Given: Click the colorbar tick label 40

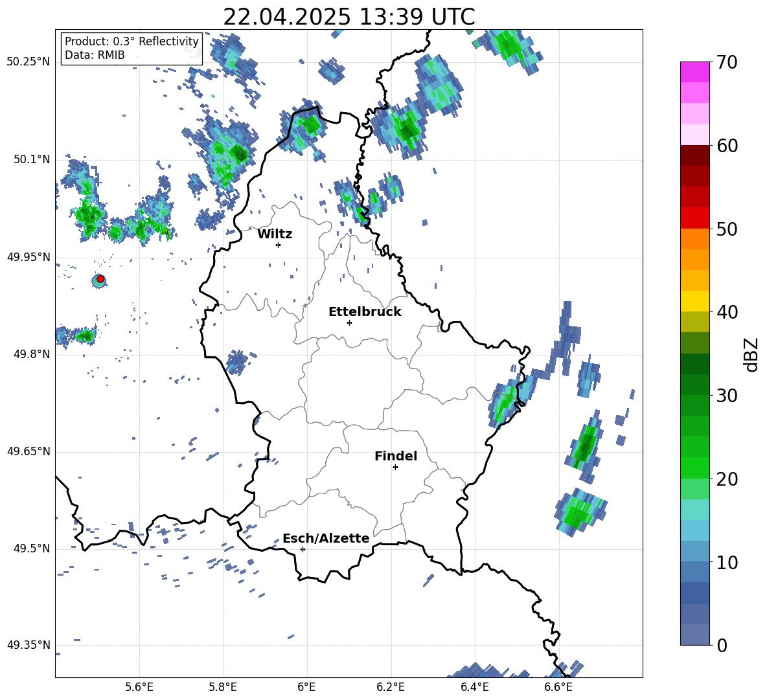Looking at the screenshot, I should [x=727, y=312].
